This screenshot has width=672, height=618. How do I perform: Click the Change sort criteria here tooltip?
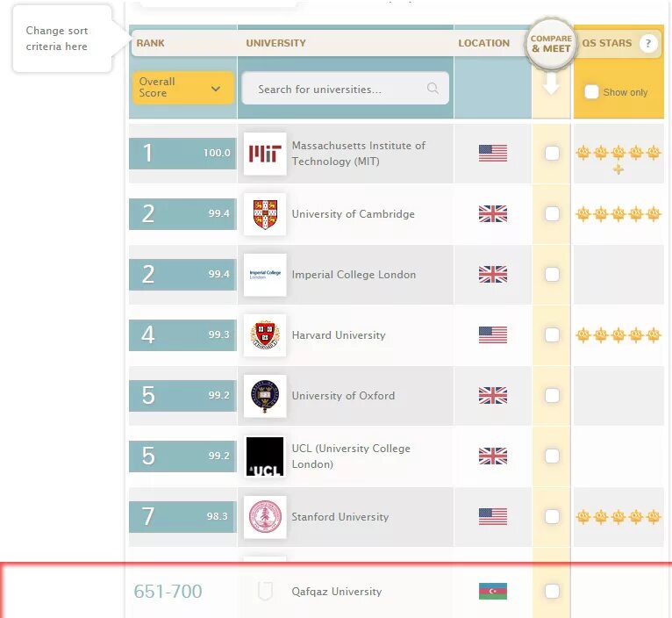62,39
